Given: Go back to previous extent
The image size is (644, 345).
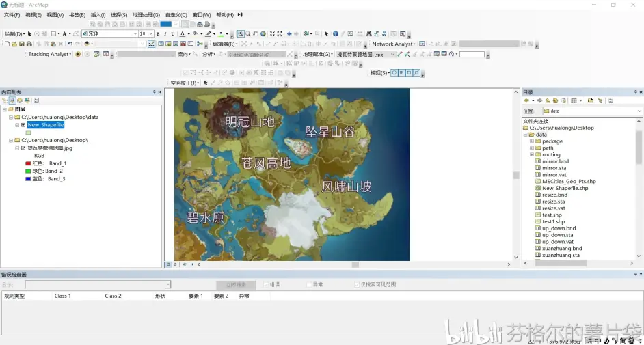Looking at the screenshot, I should pyautogui.click(x=289, y=33).
